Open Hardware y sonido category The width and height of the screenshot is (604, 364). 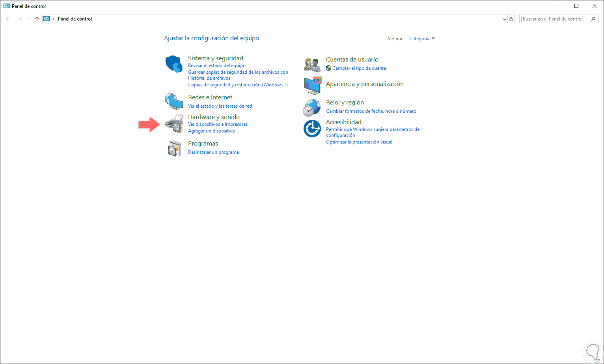pos(214,117)
